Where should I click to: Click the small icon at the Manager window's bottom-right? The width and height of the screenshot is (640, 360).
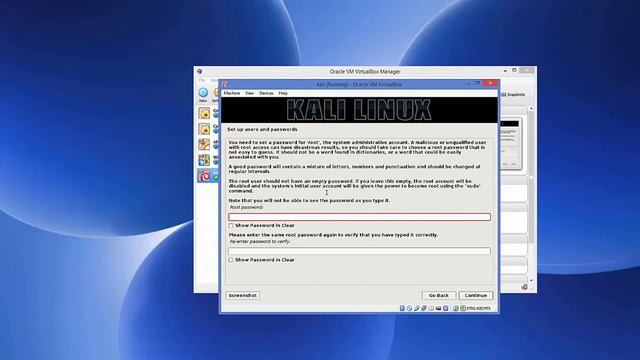524,287
